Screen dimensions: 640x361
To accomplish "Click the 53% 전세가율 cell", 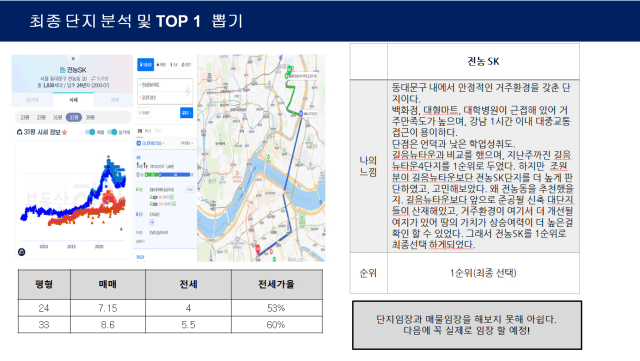I will coord(277,308).
